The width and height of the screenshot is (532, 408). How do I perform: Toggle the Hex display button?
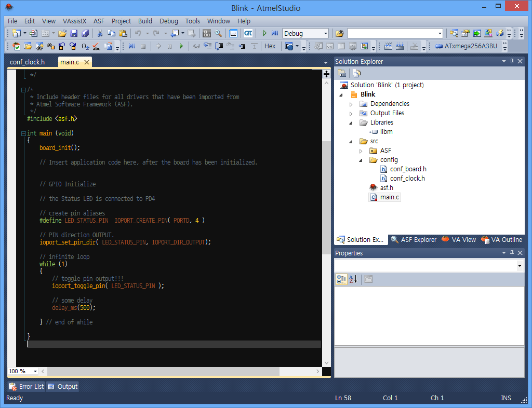[270, 46]
